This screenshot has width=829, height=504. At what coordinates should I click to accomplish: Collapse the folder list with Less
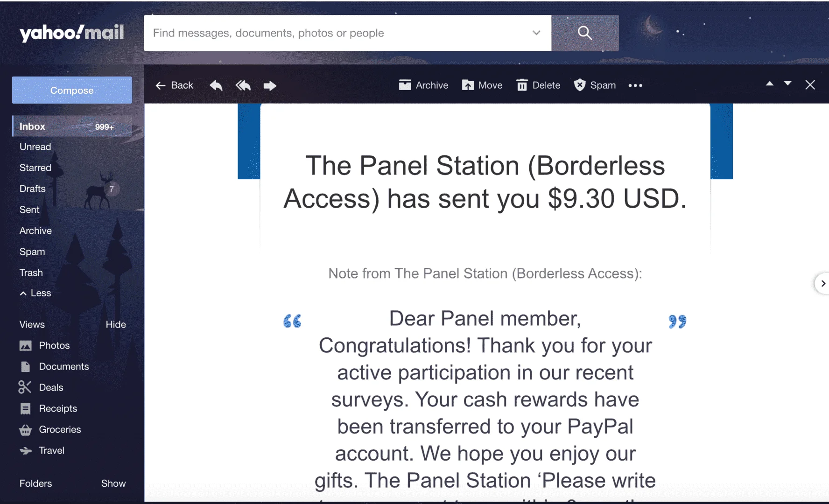point(35,294)
